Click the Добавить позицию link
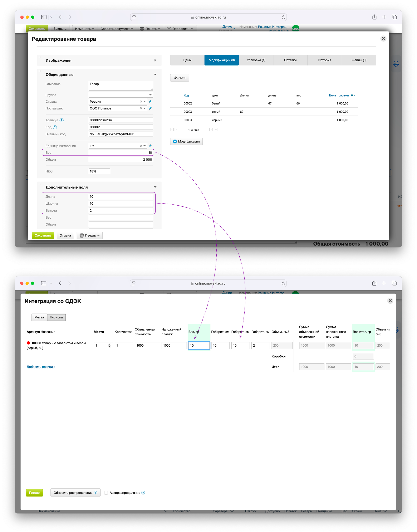This screenshot has height=532, width=417. click(41, 366)
